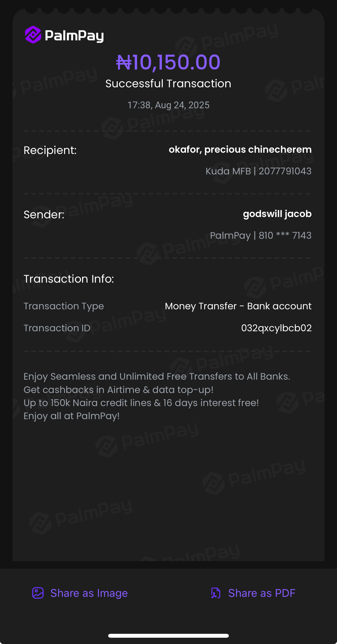Click the Transaction Info: heading
The image size is (337, 644).
pyautogui.click(x=69, y=279)
